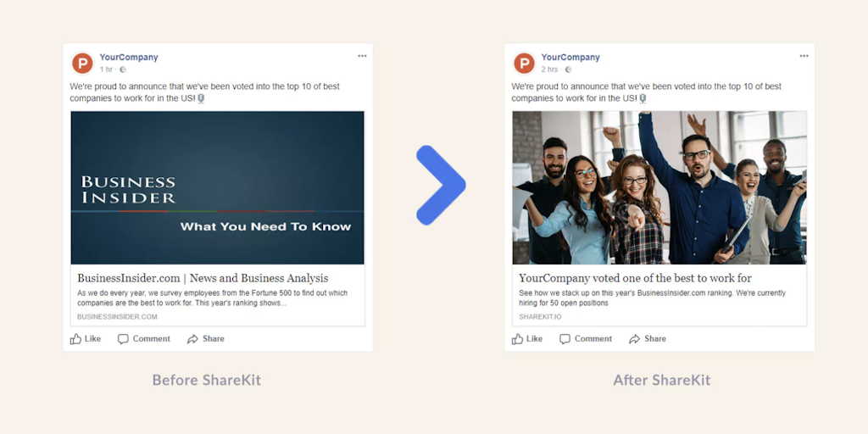Click the globe privacy icon next to 2 hrs
868x434 pixels.
coord(569,70)
